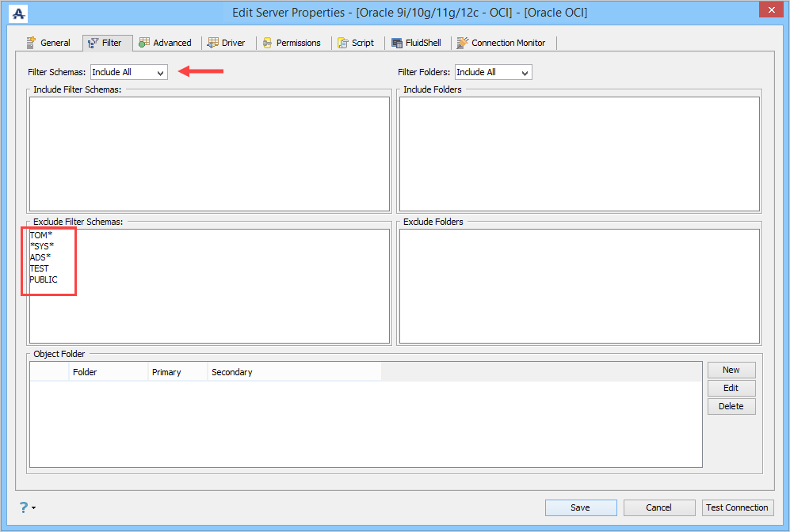
Task: Click the help question mark icon
Action: [24, 507]
